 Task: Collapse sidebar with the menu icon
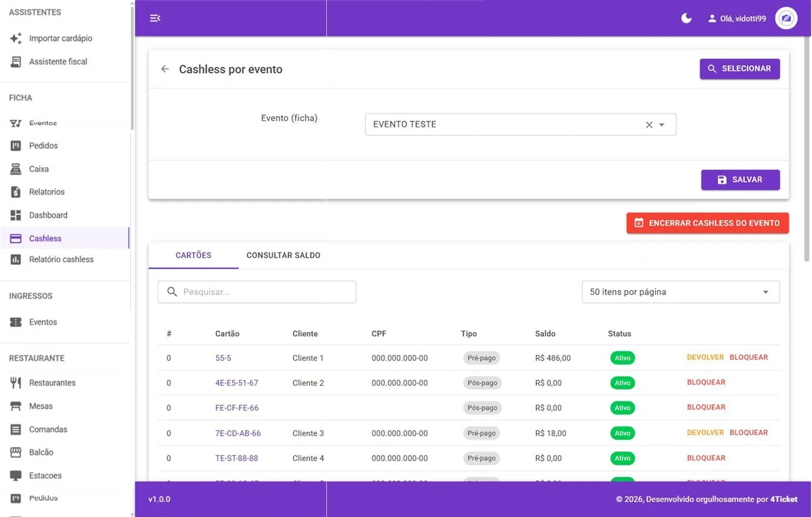coord(155,18)
